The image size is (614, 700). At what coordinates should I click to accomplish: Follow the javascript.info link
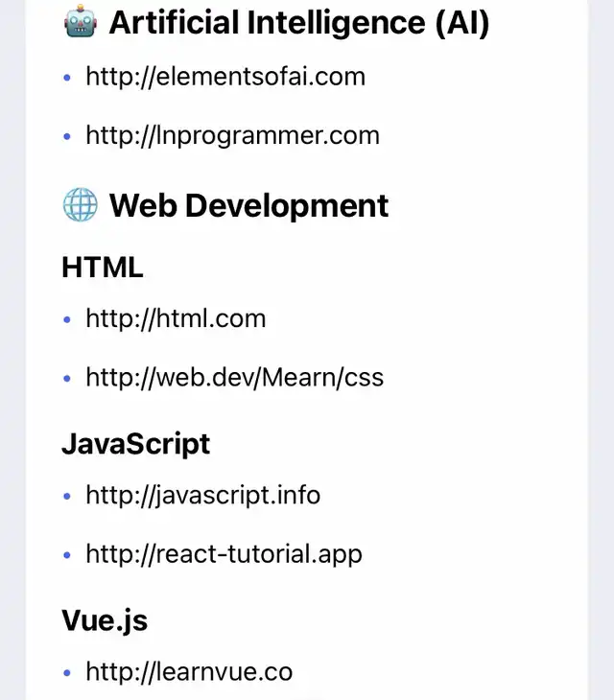click(x=202, y=495)
